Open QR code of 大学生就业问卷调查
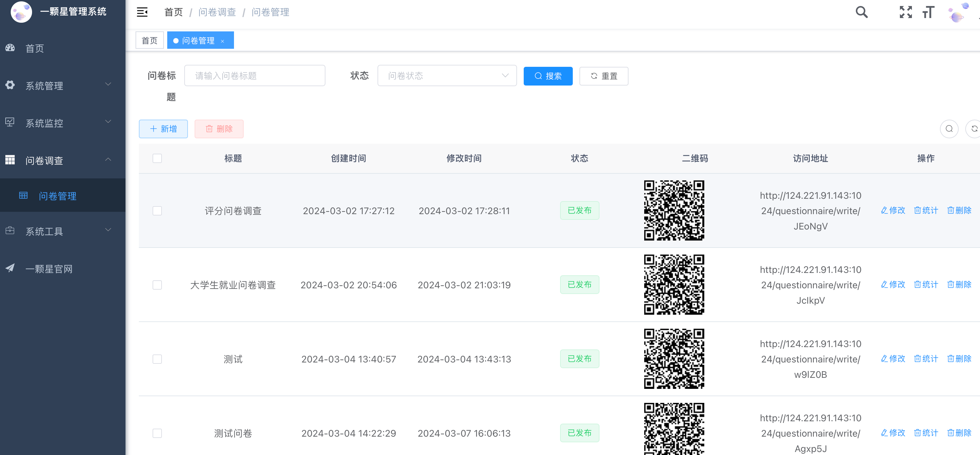This screenshot has width=980, height=455. click(x=674, y=285)
